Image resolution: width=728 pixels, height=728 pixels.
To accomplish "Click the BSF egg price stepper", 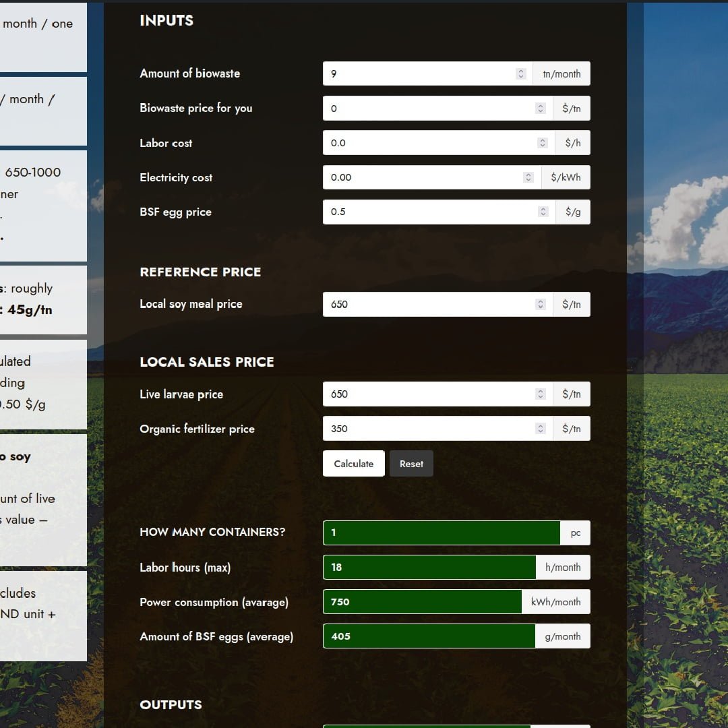I will pyautogui.click(x=543, y=212).
